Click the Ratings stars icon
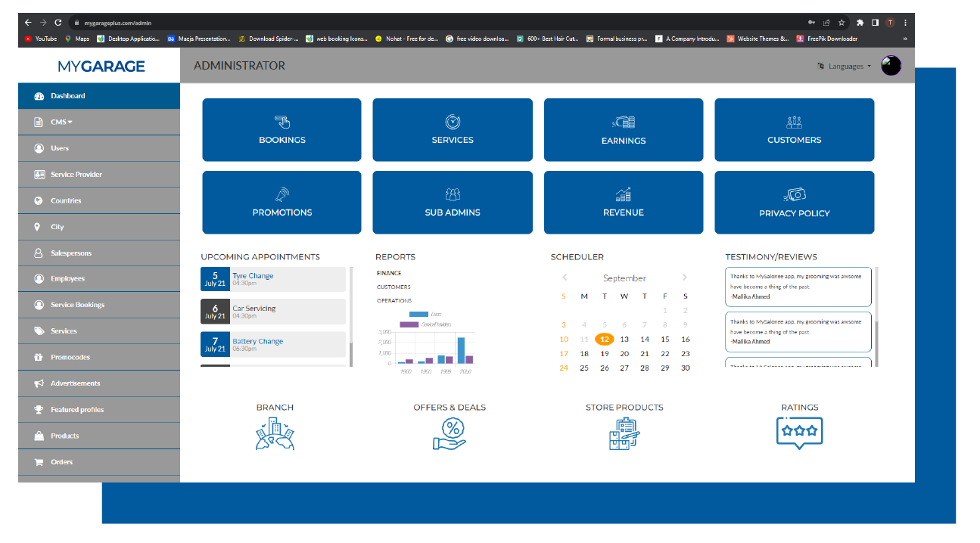The image size is (980, 543). [x=799, y=433]
